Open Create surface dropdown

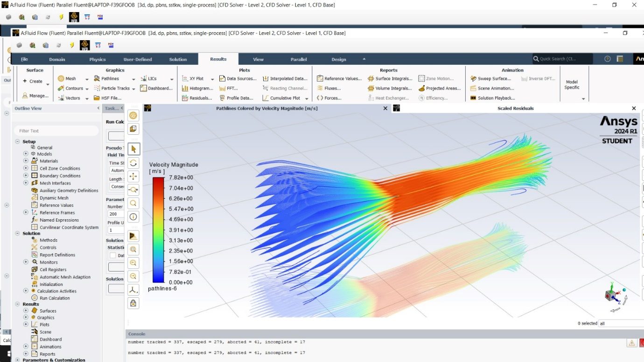click(48, 84)
